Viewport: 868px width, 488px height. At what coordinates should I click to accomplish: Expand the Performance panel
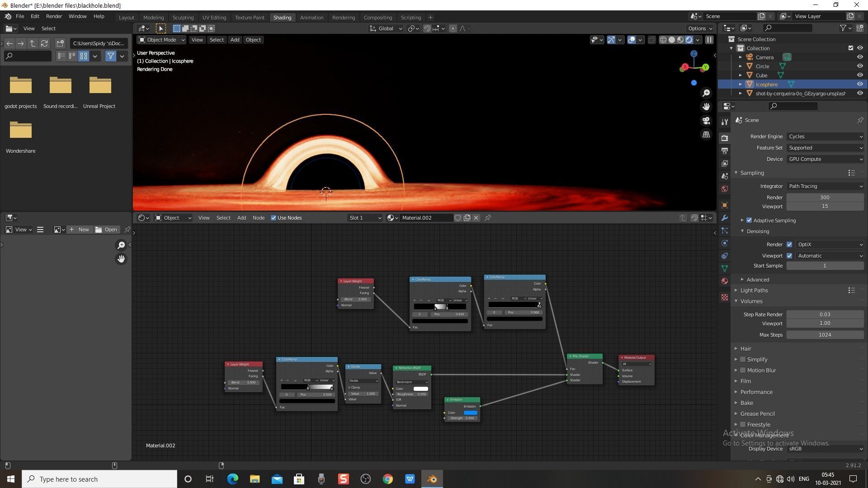(756, 392)
